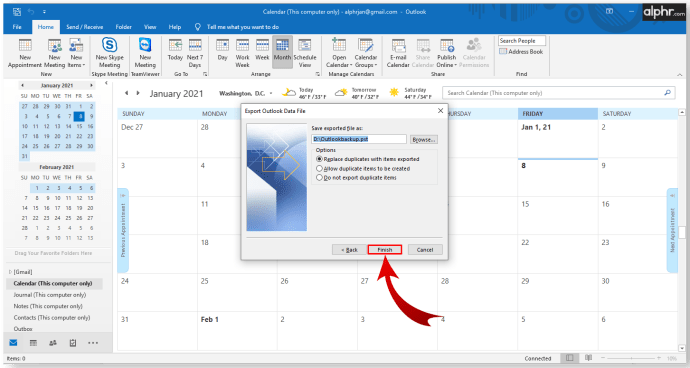Choose Allow duplicate items to be created
This screenshot has width=690, height=368.
[319, 168]
